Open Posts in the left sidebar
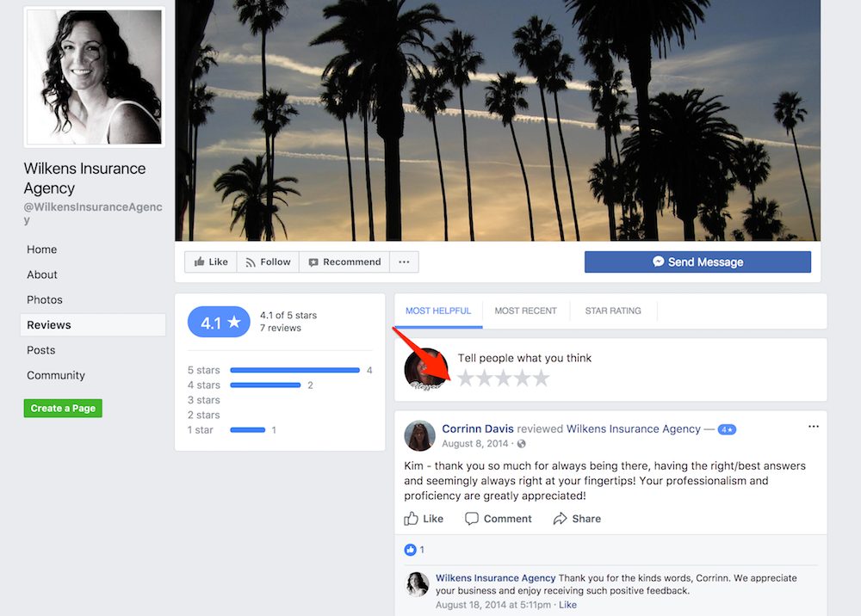The width and height of the screenshot is (861, 616). click(41, 350)
